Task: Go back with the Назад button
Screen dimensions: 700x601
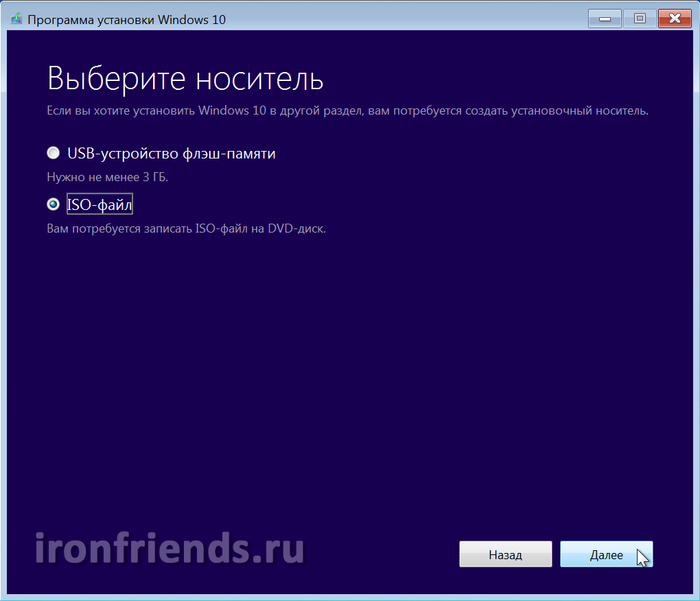Action: coord(505,554)
